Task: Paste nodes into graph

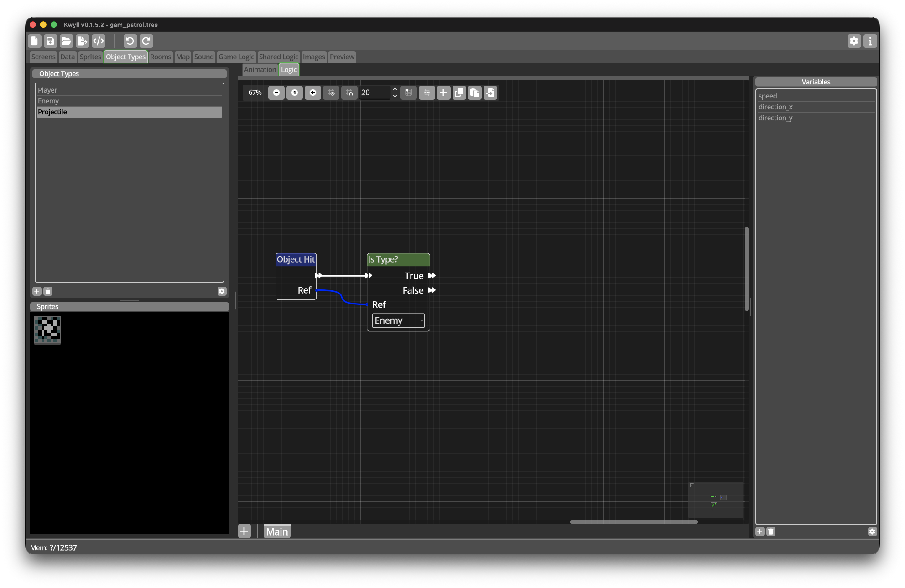Action: pos(475,93)
